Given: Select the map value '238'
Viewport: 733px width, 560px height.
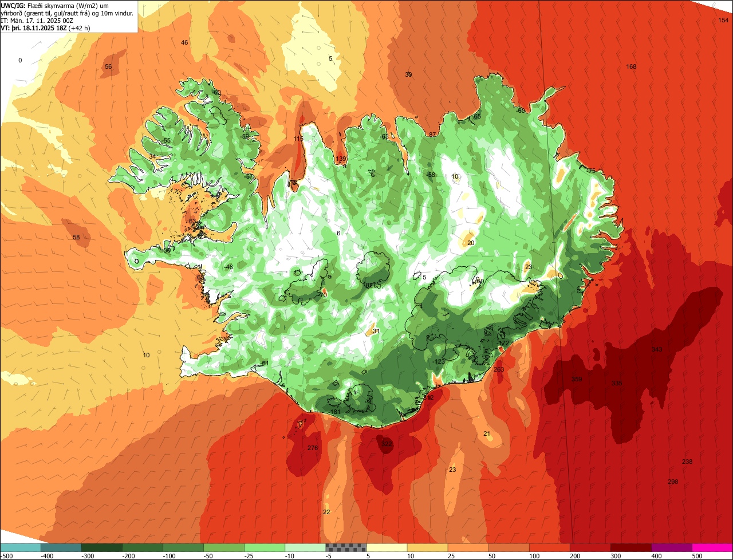Looking at the screenshot, I should [x=687, y=462].
